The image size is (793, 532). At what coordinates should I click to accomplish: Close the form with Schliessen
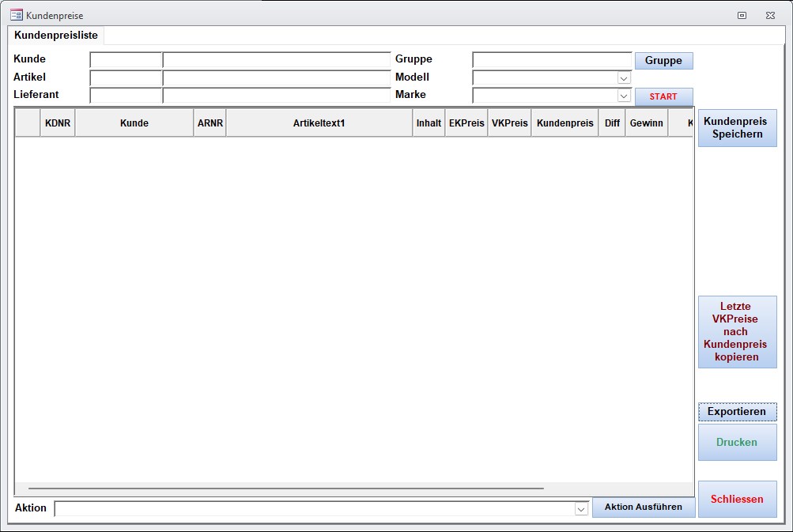point(737,500)
